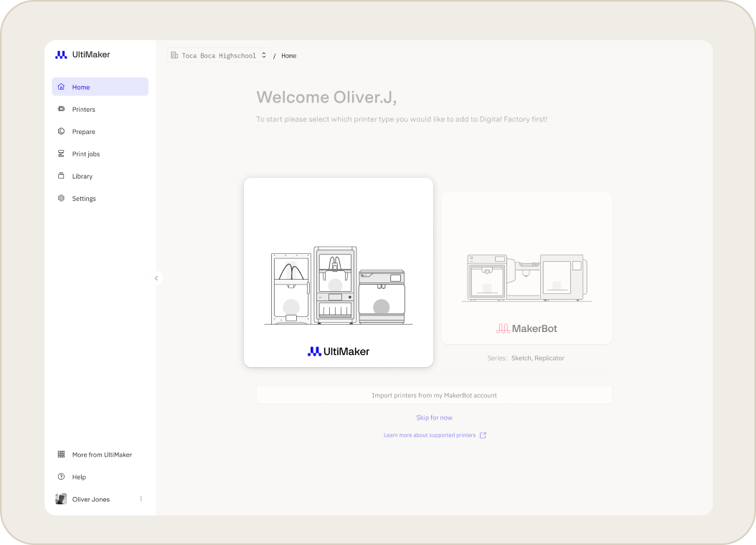
Task: Open Oliver Jones account entry
Action: point(100,499)
